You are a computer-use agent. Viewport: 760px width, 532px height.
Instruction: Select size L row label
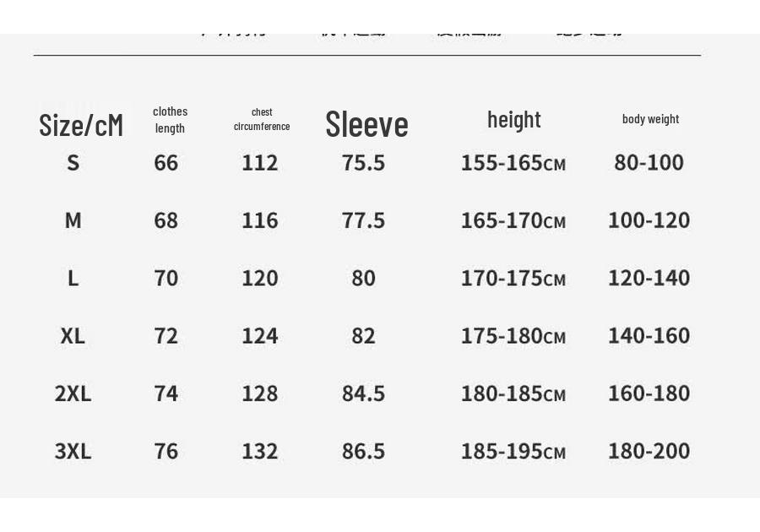[73, 278]
